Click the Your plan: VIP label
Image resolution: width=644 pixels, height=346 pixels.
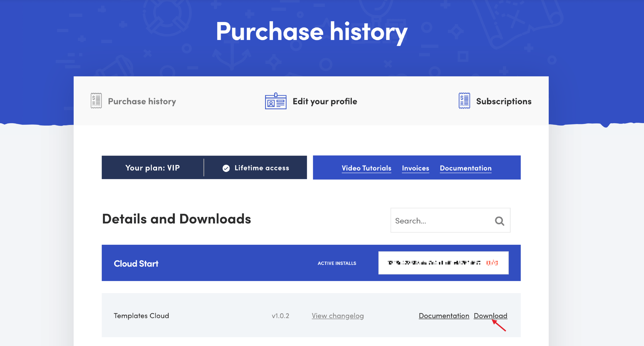pyautogui.click(x=152, y=168)
